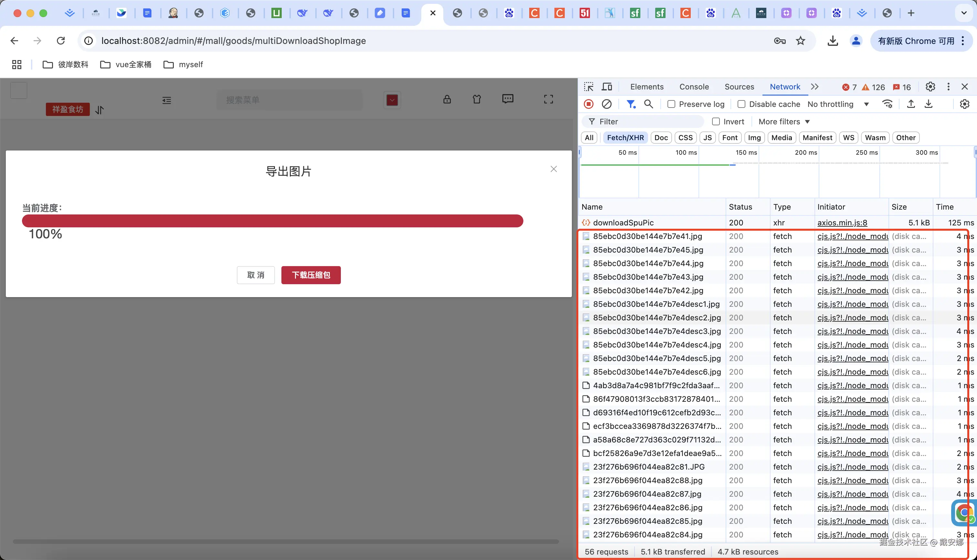Open the No throttling dropdown

838,104
